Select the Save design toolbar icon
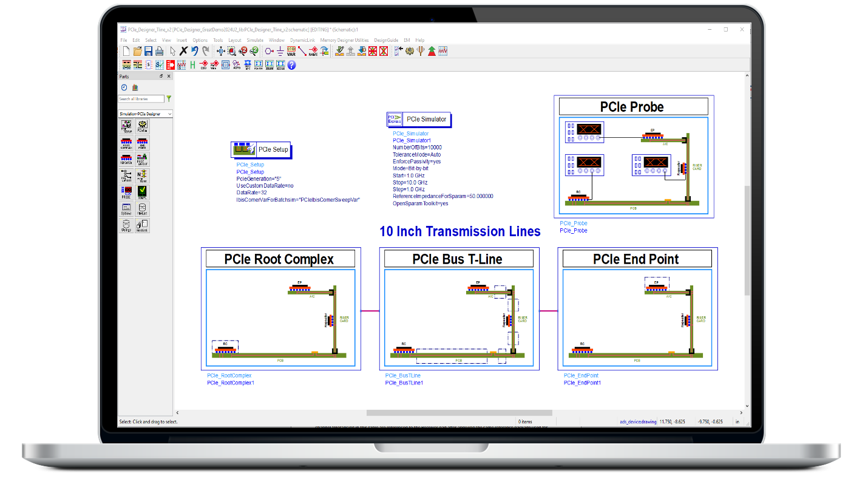The width and height of the screenshot is (868, 484). (148, 51)
